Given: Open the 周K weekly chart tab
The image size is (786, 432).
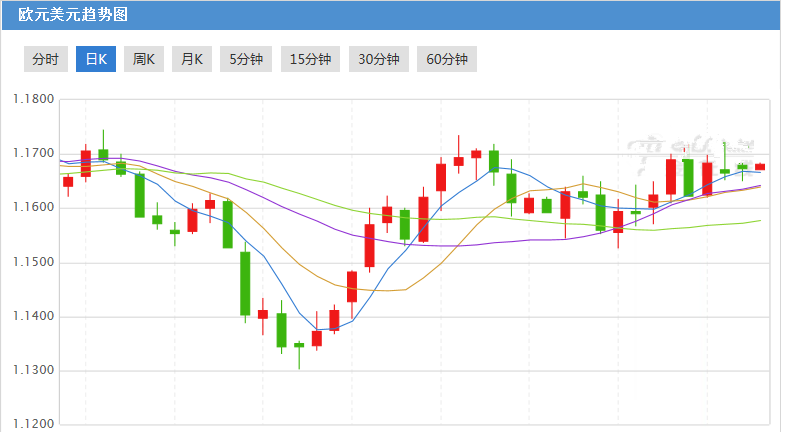Looking at the screenshot, I should (144, 59).
